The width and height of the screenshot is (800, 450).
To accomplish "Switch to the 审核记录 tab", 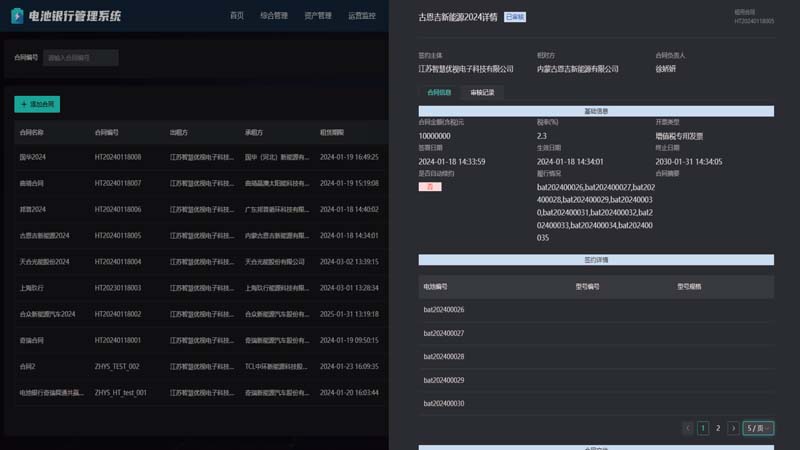I will coord(482,92).
